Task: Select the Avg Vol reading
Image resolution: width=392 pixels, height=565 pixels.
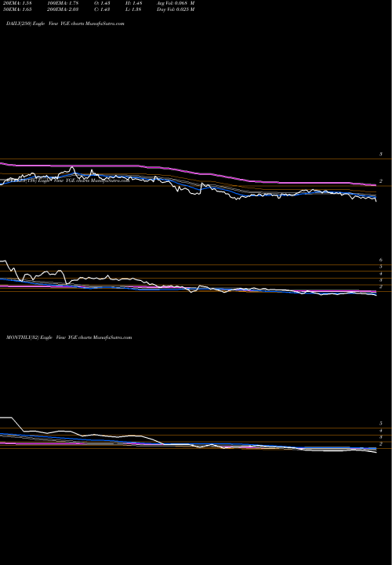Action: (x=176, y=3)
